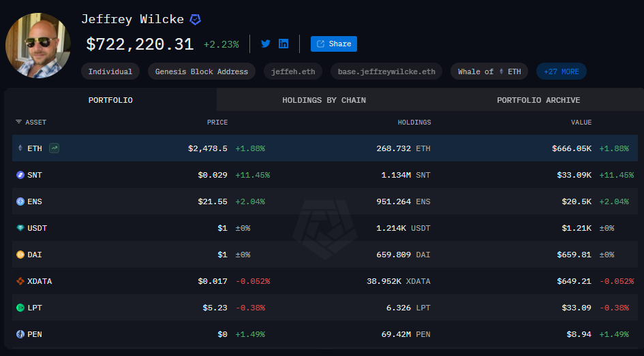The image size is (644, 356).
Task: Switch to Holdings By Chain tab
Action: pos(324,100)
